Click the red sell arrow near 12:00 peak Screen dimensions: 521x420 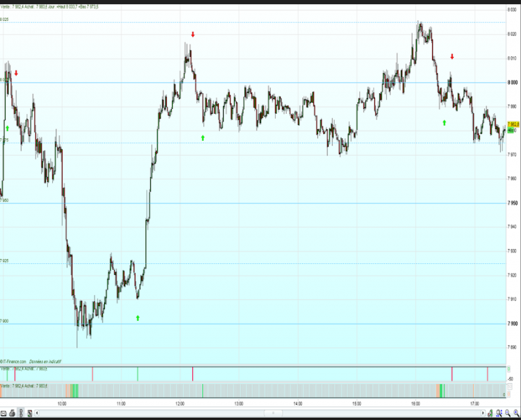[192, 35]
